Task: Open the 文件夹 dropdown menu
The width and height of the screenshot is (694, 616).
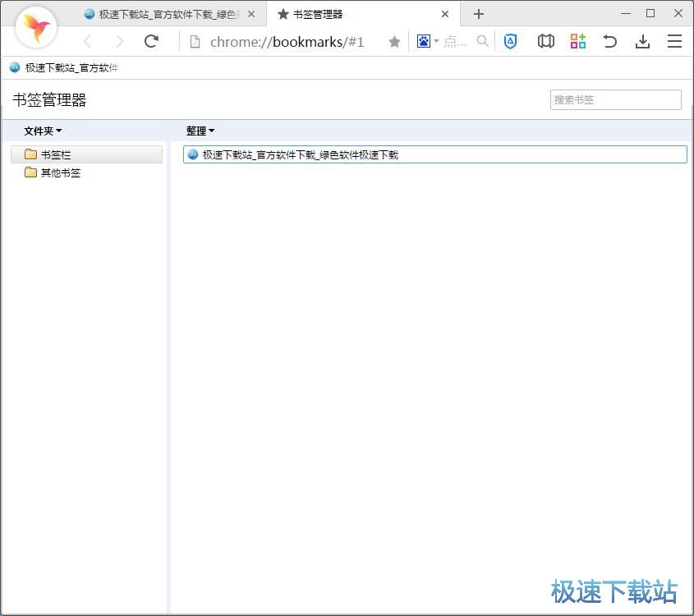Action: pyautogui.click(x=43, y=131)
